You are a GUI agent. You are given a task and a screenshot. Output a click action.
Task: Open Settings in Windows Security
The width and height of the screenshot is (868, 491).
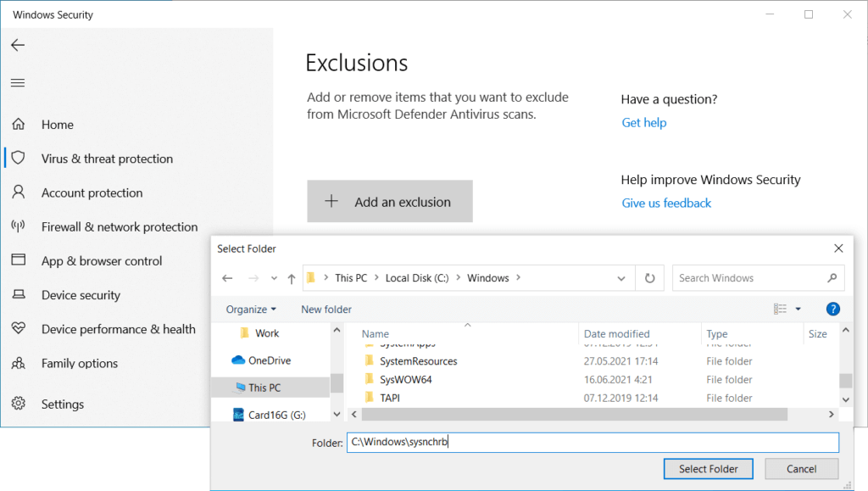click(x=63, y=405)
